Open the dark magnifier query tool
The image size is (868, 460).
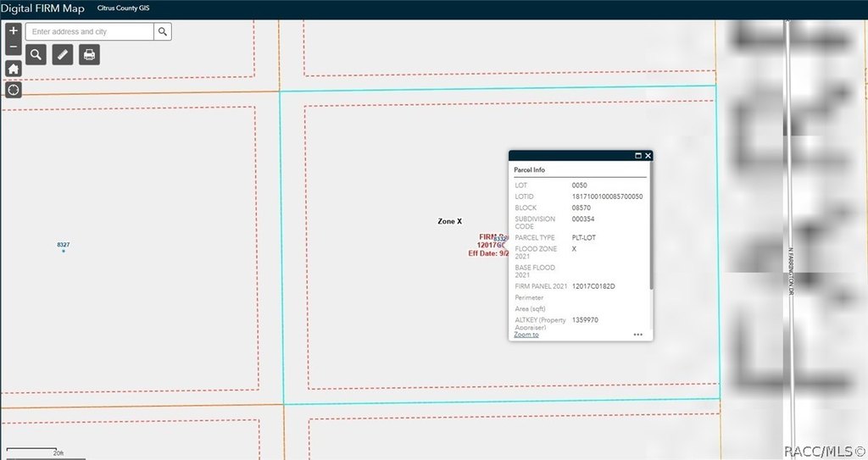(x=36, y=55)
